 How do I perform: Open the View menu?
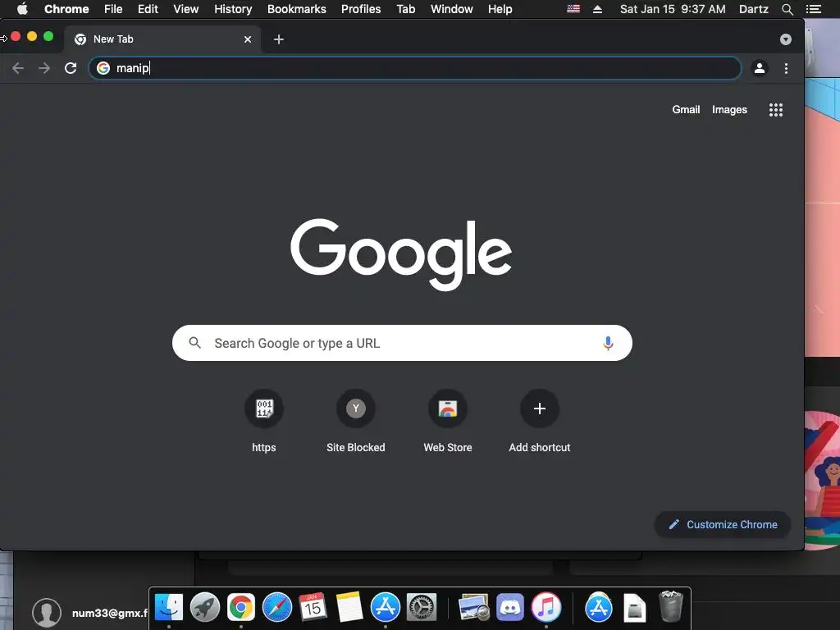click(186, 9)
